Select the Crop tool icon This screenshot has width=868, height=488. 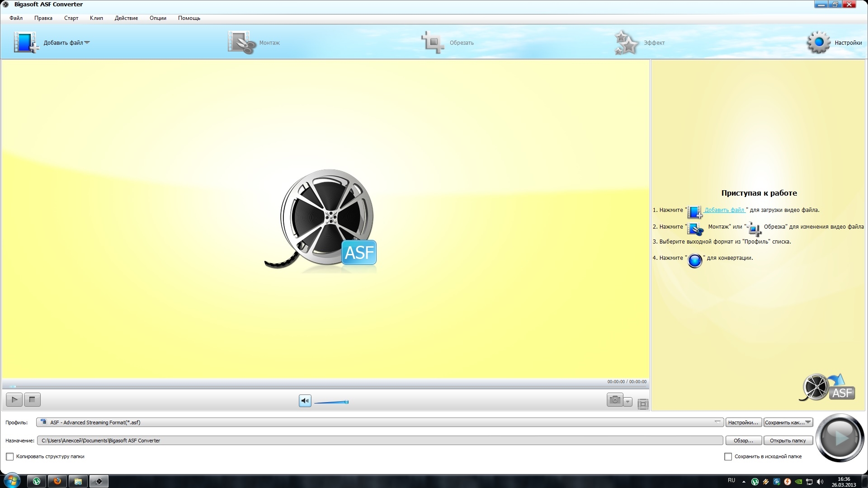[433, 42]
